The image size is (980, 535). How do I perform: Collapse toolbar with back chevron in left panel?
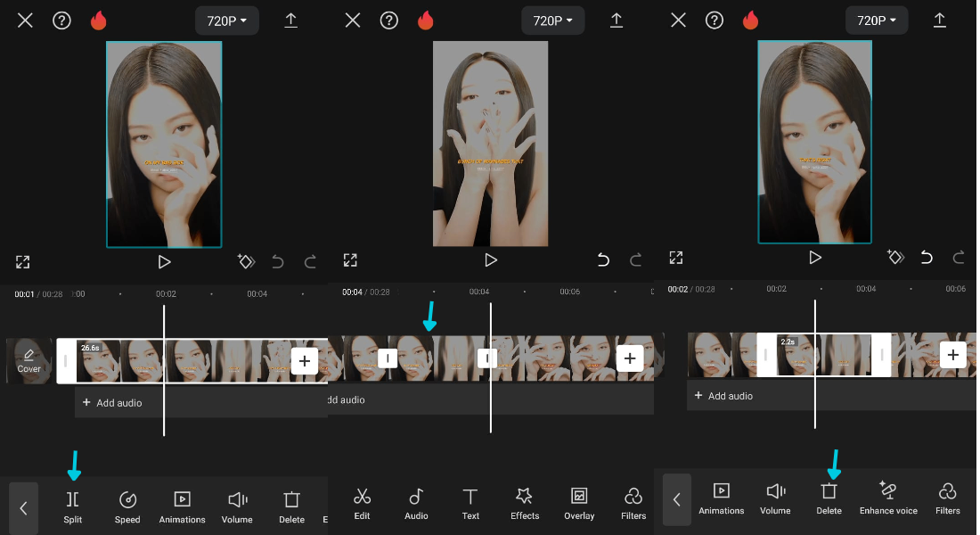tap(24, 507)
